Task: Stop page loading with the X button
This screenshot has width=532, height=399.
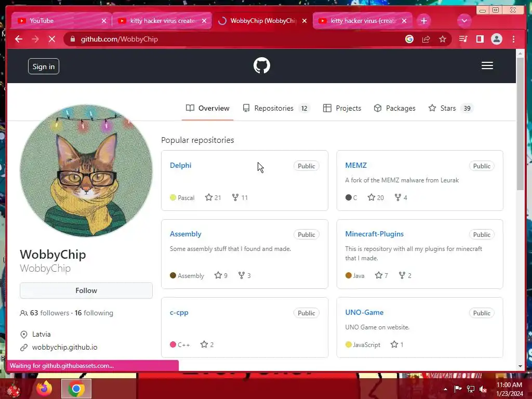Action: (52, 39)
